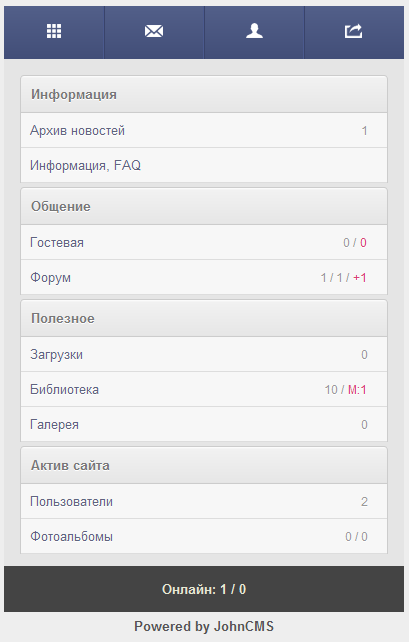Open the Гостевая guestbook

[204, 242]
